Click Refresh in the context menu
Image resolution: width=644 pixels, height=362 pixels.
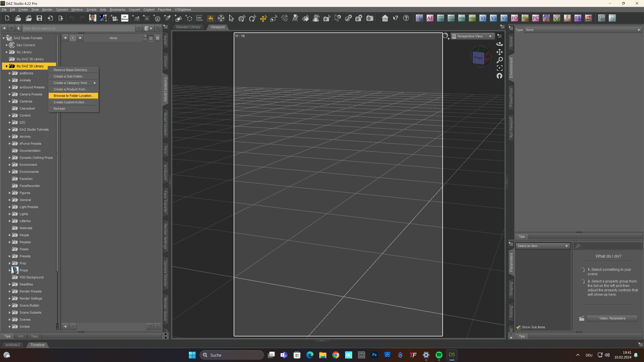[x=59, y=109]
